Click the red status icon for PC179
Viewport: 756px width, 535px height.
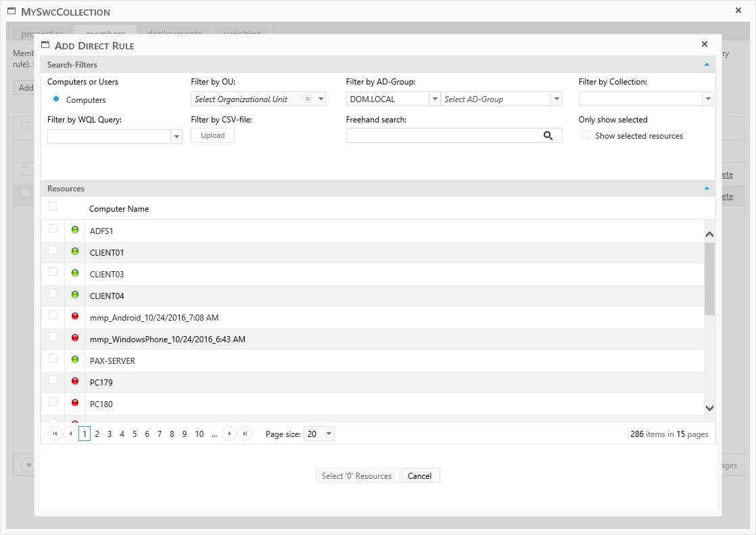(x=75, y=381)
